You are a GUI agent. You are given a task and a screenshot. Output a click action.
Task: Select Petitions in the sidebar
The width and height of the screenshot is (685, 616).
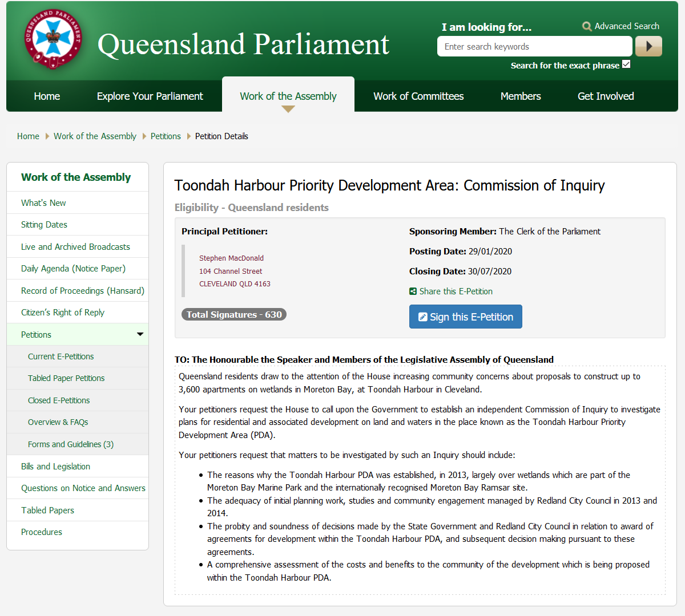click(x=78, y=335)
